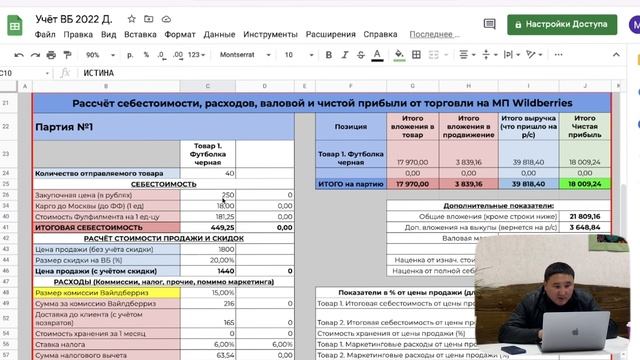Click the Настройки Доступа button
Screen dimensions: 640x360
click(562, 24)
